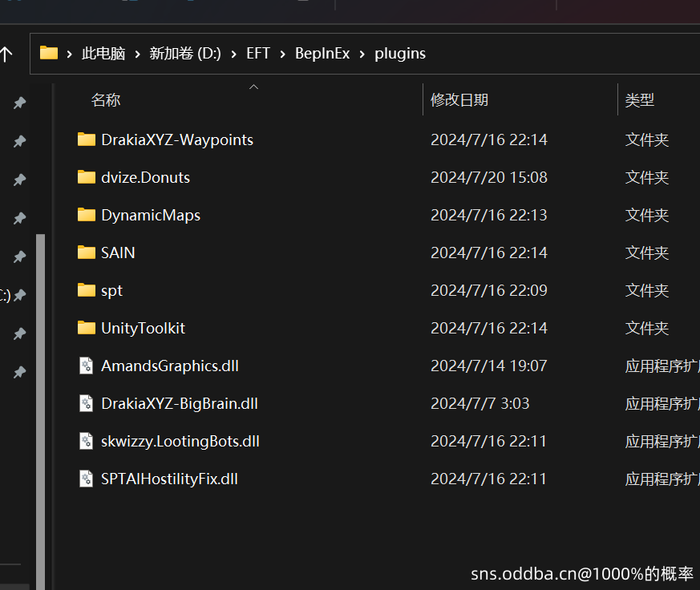Click the UnityToolkit folder name
The image size is (700, 590).
pos(143,328)
